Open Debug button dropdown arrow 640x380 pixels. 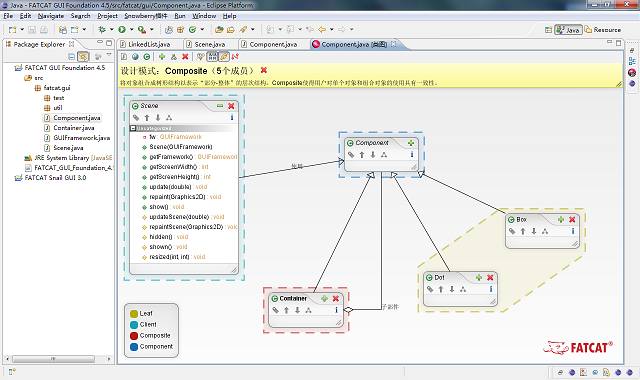[111, 29]
